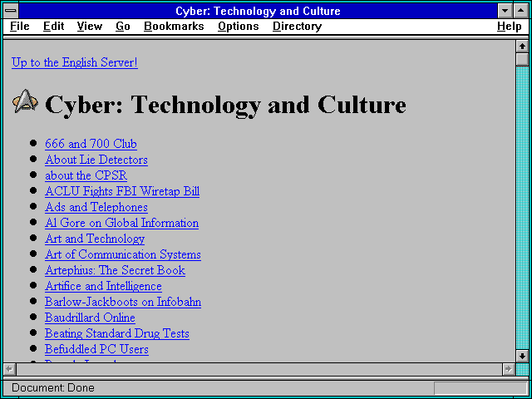Image resolution: width=532 pixels, height=399 pixels.
Task: Open Artephius: The Secret Book link
Action: click(x=115, y=270)
